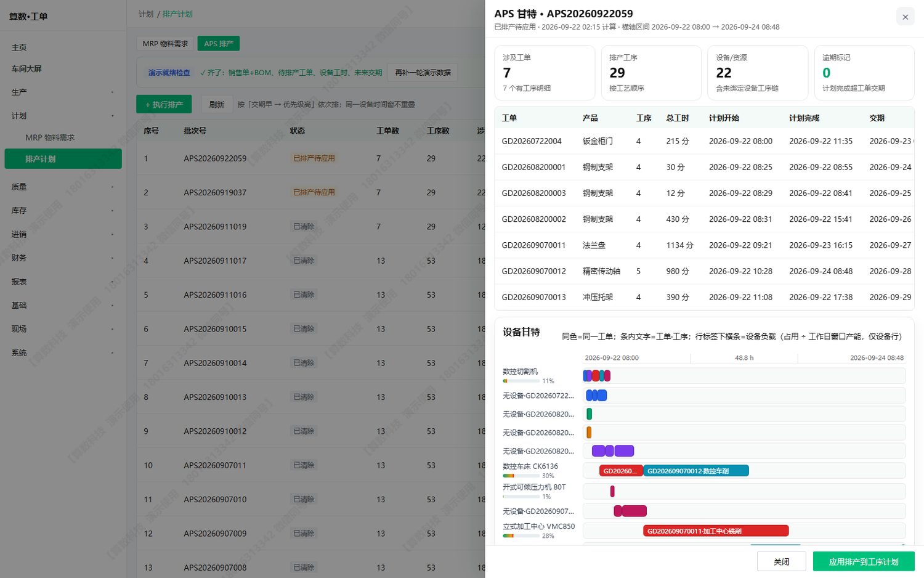Collapse the 计划 sidebar menu
Viewport: 924px width, 578px height.
[x=63, y=116]
